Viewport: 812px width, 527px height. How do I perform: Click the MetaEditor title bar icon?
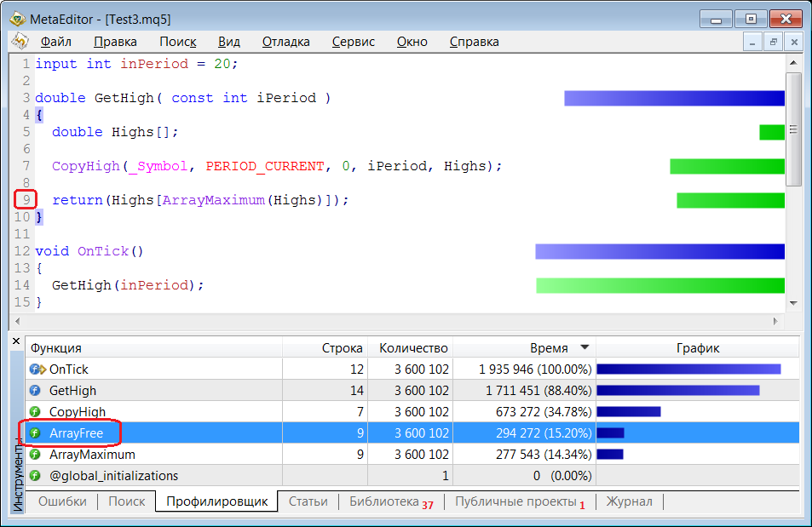(x=17, y=19)
